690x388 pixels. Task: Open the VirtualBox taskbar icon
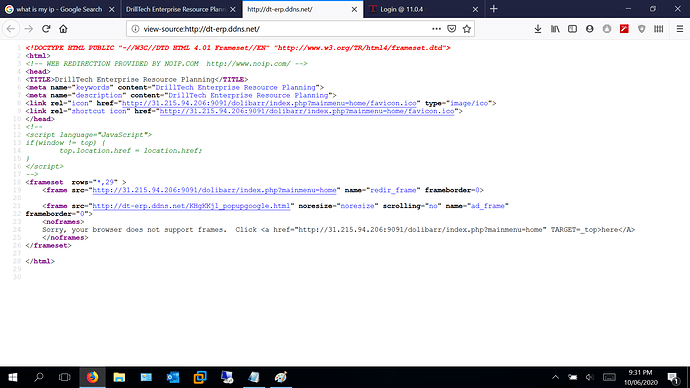(200, 377)
